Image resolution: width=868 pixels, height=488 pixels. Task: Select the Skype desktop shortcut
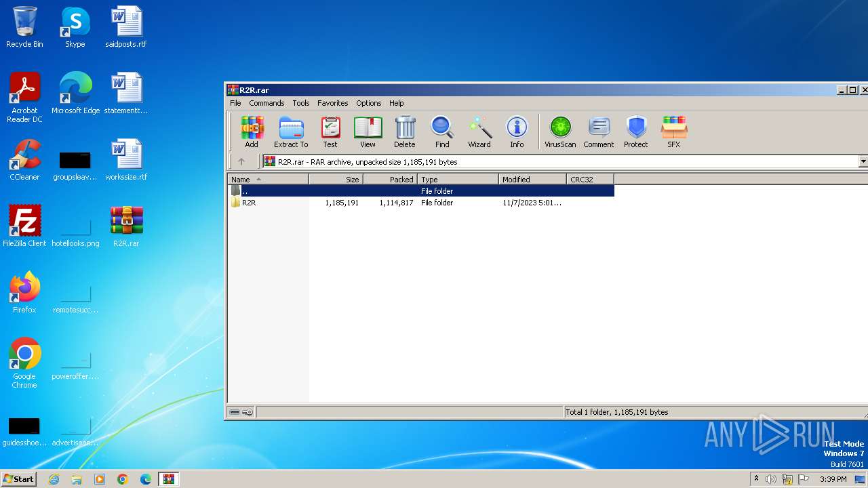coord(75,28)
